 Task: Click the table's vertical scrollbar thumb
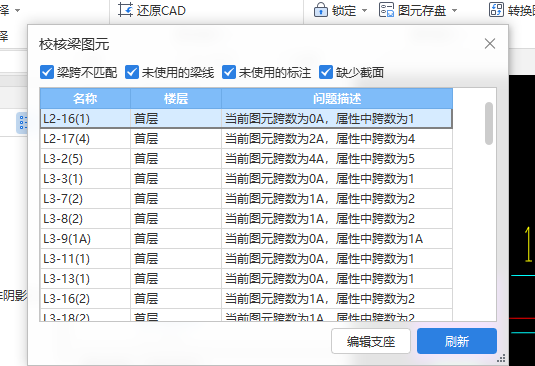pyautogui.click(x=489, y=123)
